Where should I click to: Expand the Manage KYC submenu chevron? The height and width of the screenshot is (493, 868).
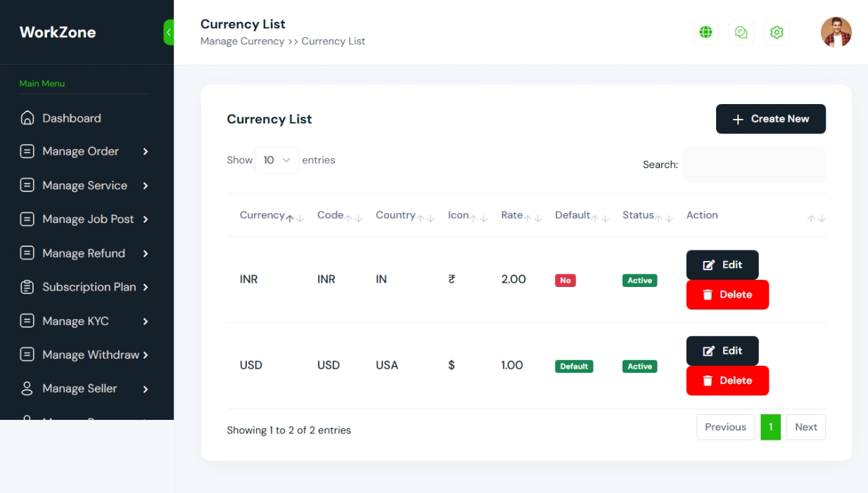click(x=146, y=321)
